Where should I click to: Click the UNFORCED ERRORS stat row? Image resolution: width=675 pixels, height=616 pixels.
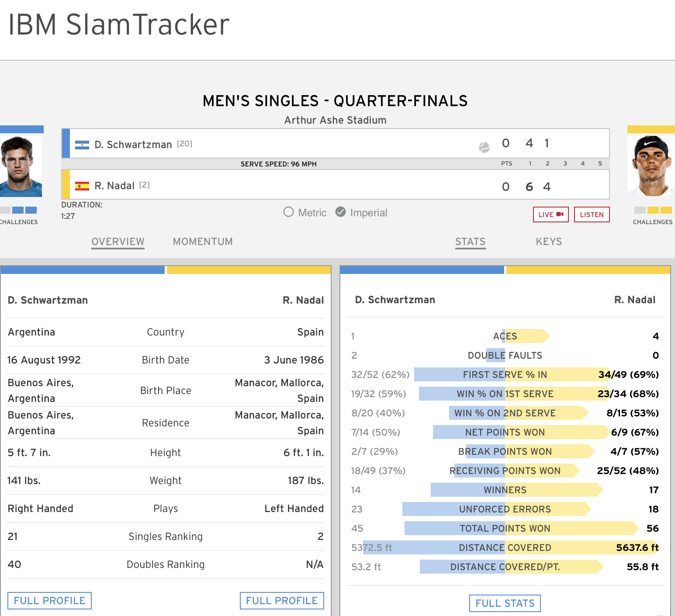(505, 509)
